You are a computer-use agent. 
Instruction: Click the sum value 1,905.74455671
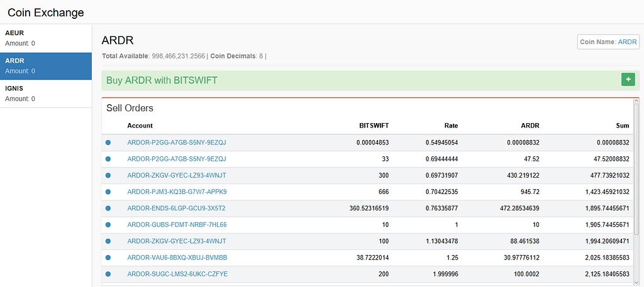[609, 225]
